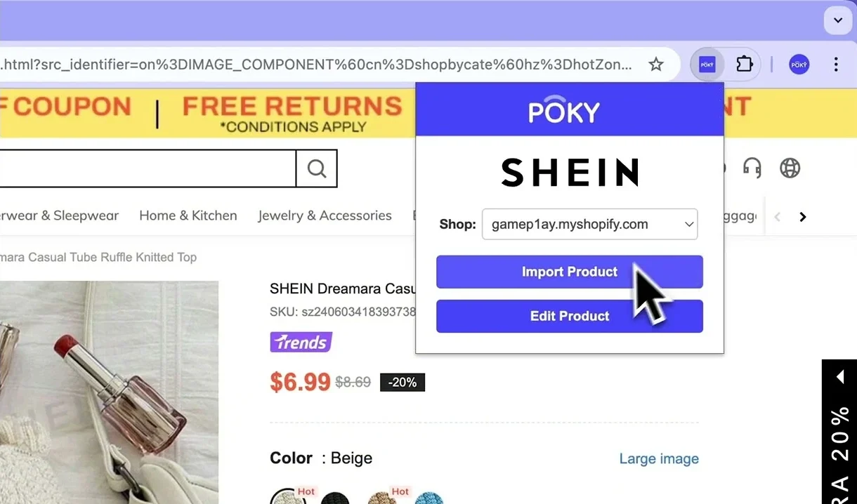Open the Large image link
The image size is (857, 504).
point(658,458)
